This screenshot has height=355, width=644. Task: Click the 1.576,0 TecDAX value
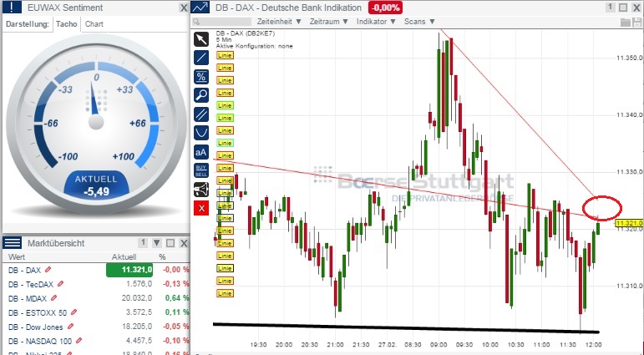coord(139,284)
